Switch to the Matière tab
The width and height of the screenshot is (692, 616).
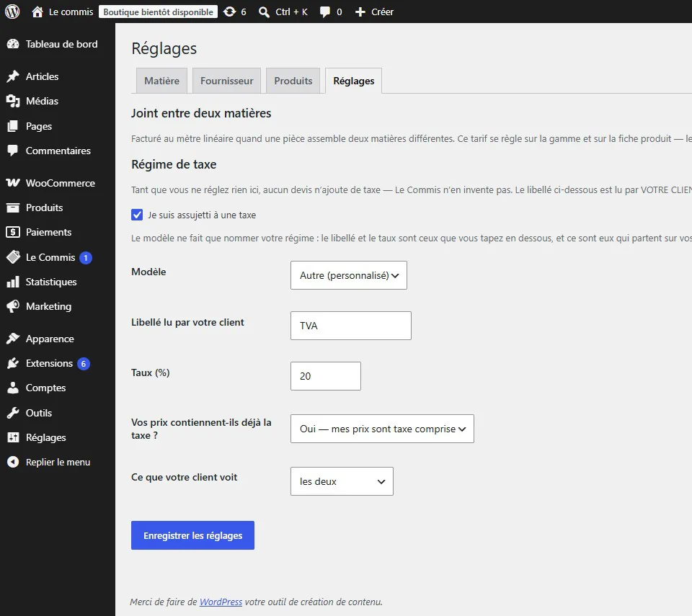[162, 81]
